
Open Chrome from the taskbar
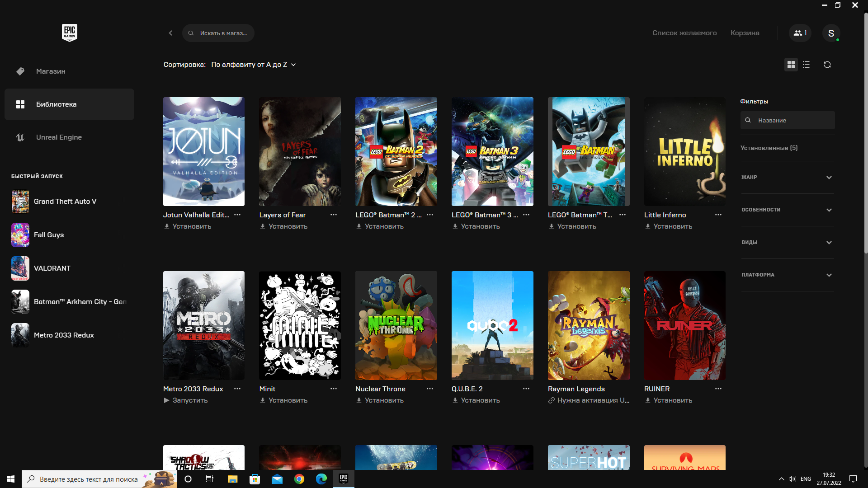[x=299, y=479]
